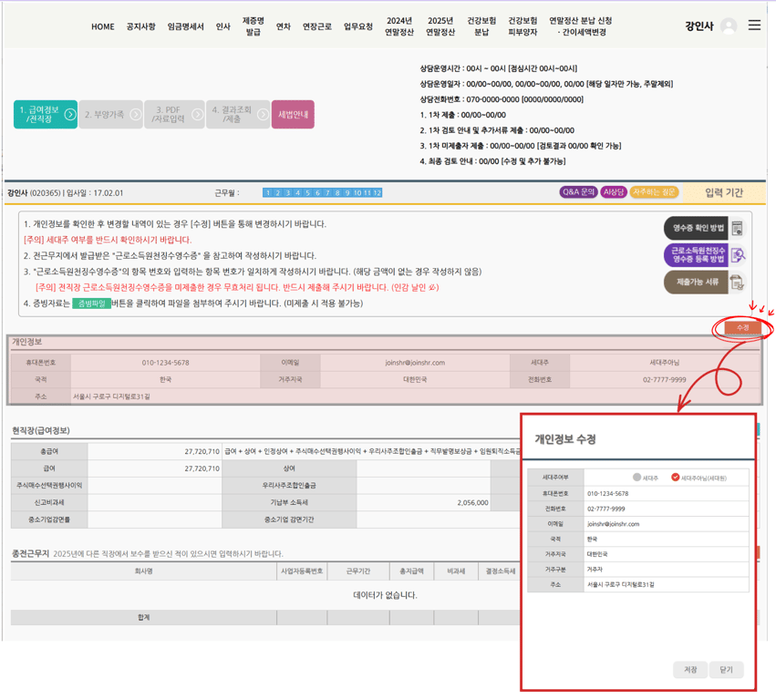Screen dimensions: 776x700
Task: Click the 이메일 field in the modal
Action: 667,524
